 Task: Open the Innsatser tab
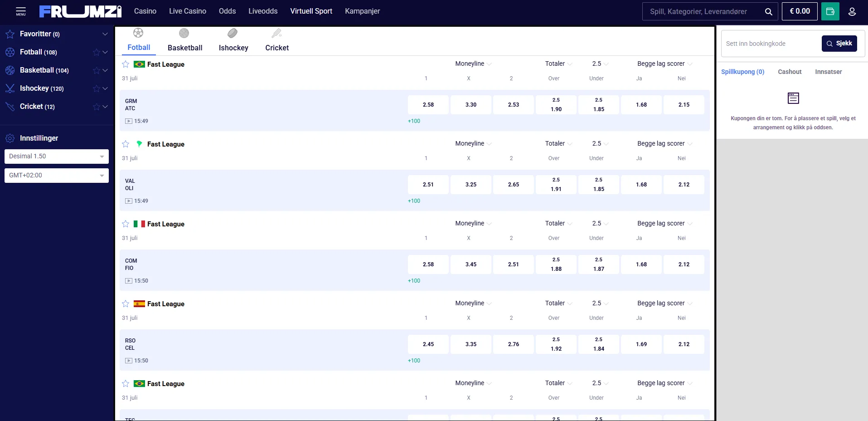coord(828,72)
